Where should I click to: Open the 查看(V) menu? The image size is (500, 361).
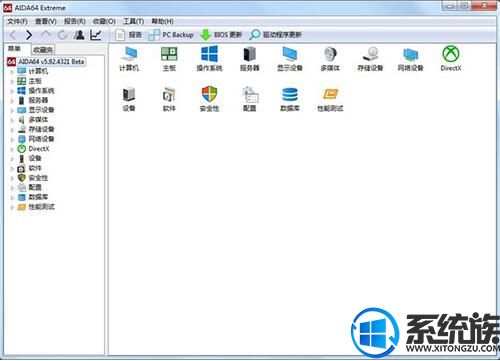(46, 21)
